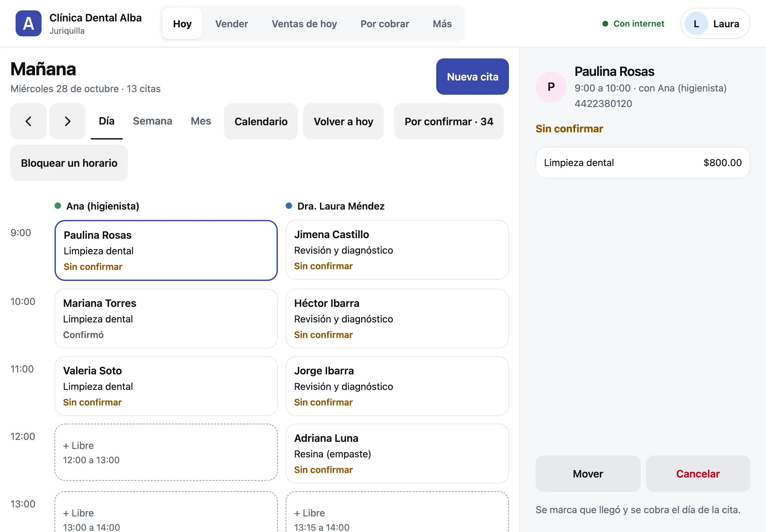The width and height of the screenshot is (766, 532).
Task: Open the Ventas de hoy tab
Action: pyautogui.click(x=304, y=24)
